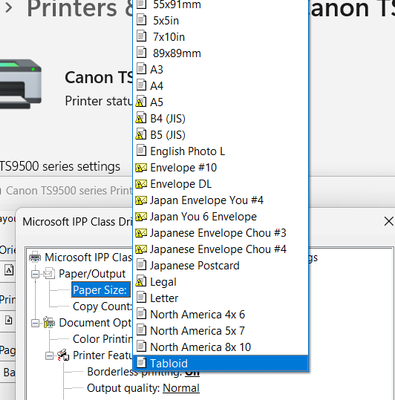Choose Envelope DL from list
This screenshot has width=395, height=400.
click(220, 184)
